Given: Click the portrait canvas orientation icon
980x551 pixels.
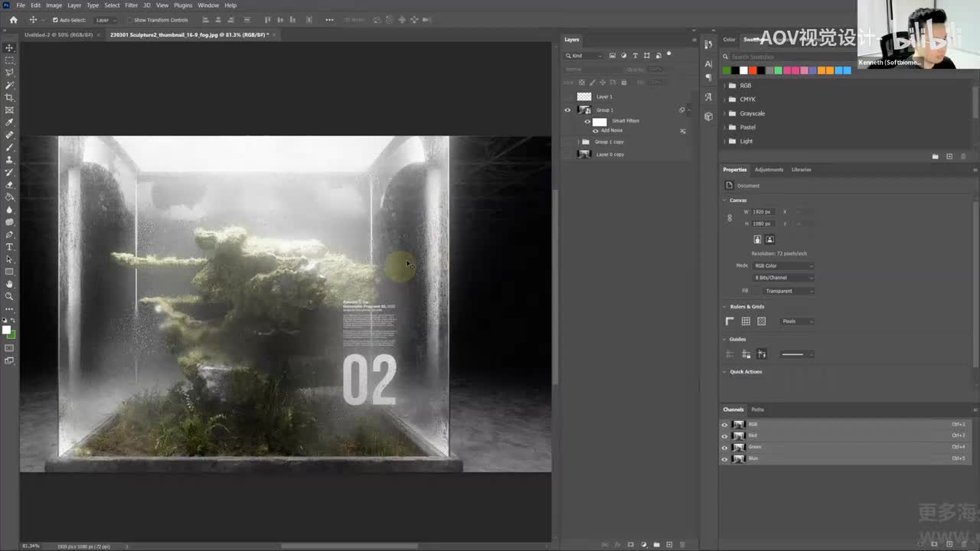Looking at the screenshot, I should (x=757, y=240).
